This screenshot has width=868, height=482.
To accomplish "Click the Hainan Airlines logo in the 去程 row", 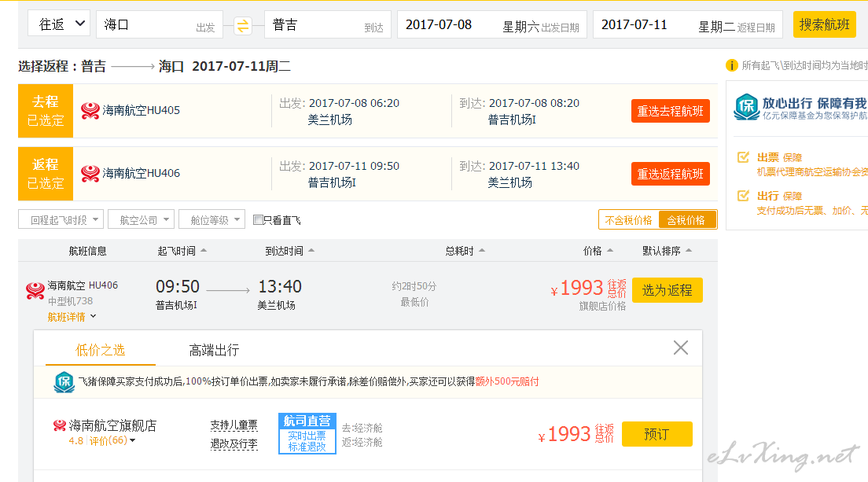I will pyautogui.click(x=90, y=110).
